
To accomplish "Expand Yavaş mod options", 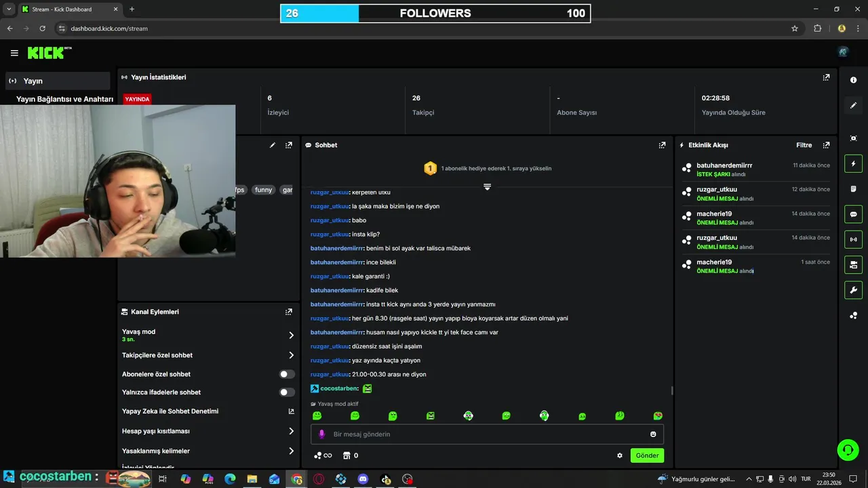I will (291, 335).
